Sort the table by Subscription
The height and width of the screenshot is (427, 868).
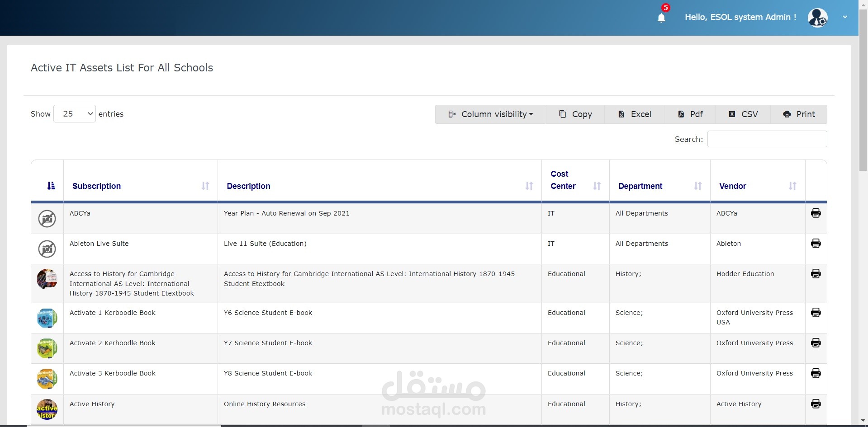point(141,186)
